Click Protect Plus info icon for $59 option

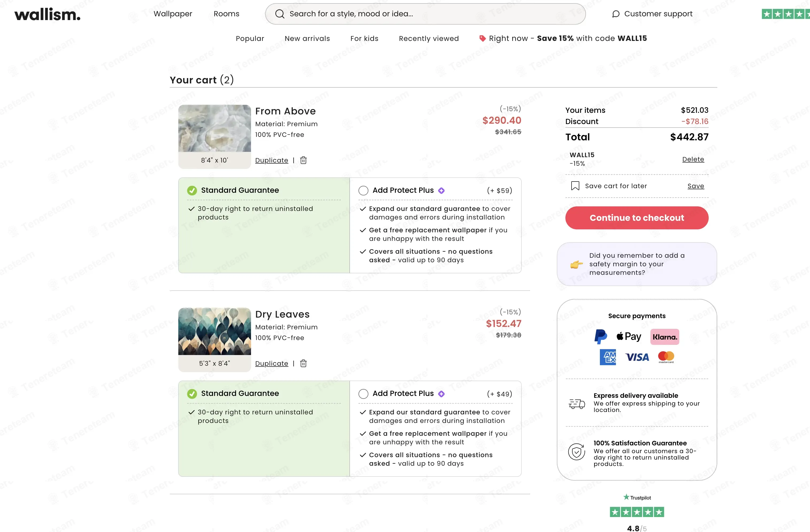(x=441, y=191)
